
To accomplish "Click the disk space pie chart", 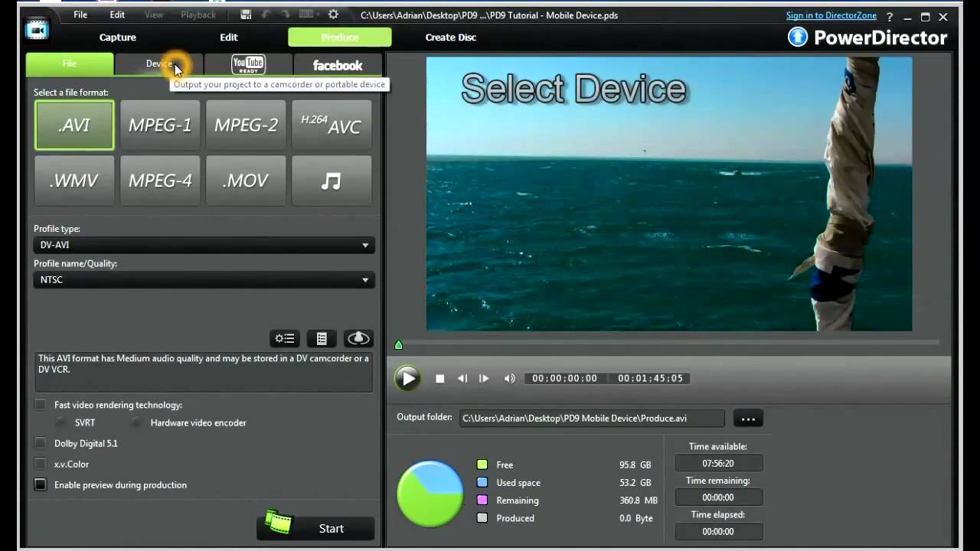I will tap(430, 493).
